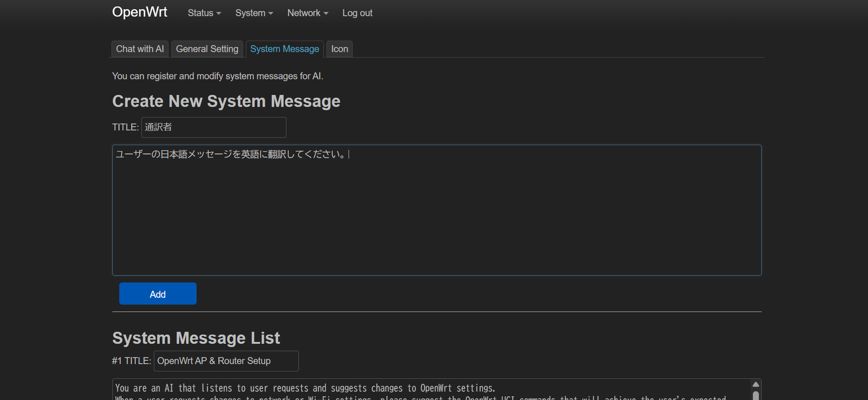Image resolution: width=868 pixels, height=400 pixels.
Task: Click the scroll-up arrow of #1 message textarea
Action: click(756, 384)
